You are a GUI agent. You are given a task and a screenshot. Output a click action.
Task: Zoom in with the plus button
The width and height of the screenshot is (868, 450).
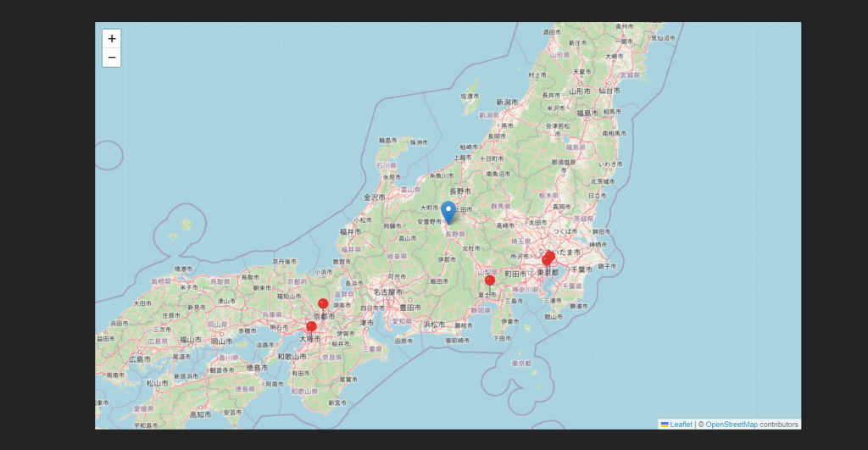pyautogui.click(x=112, y=39)
